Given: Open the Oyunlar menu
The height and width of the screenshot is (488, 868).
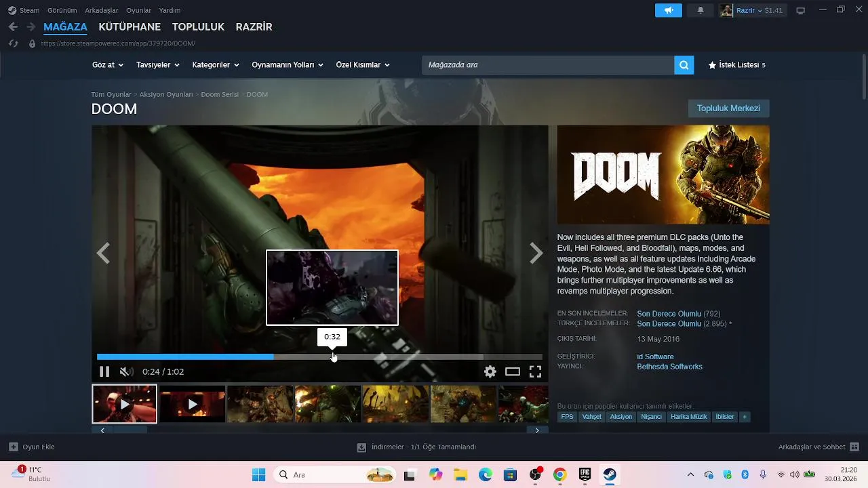Looking at the screenshot, I should [138, 10].
